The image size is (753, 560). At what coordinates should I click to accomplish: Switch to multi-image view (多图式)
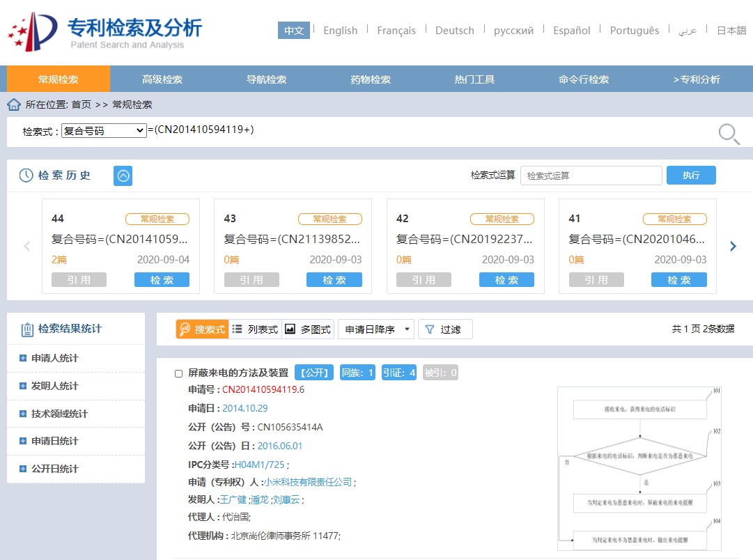(308, 329)
